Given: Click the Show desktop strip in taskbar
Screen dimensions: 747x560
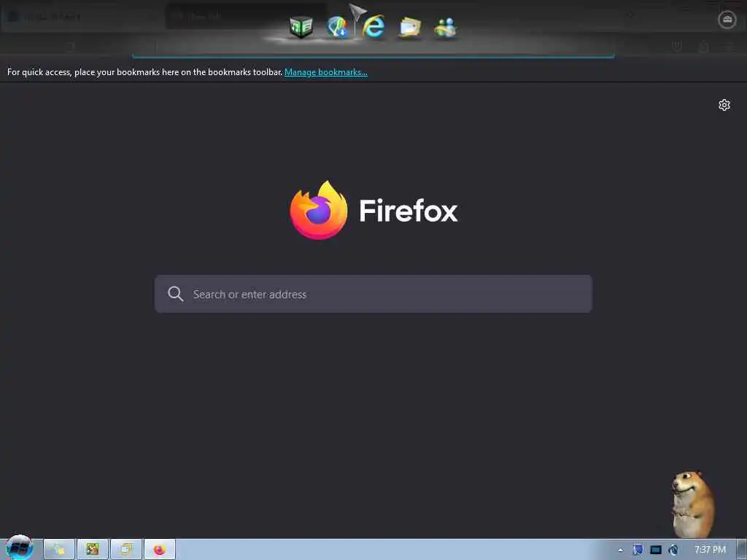Looking at the screenshot, I should 742,550.
